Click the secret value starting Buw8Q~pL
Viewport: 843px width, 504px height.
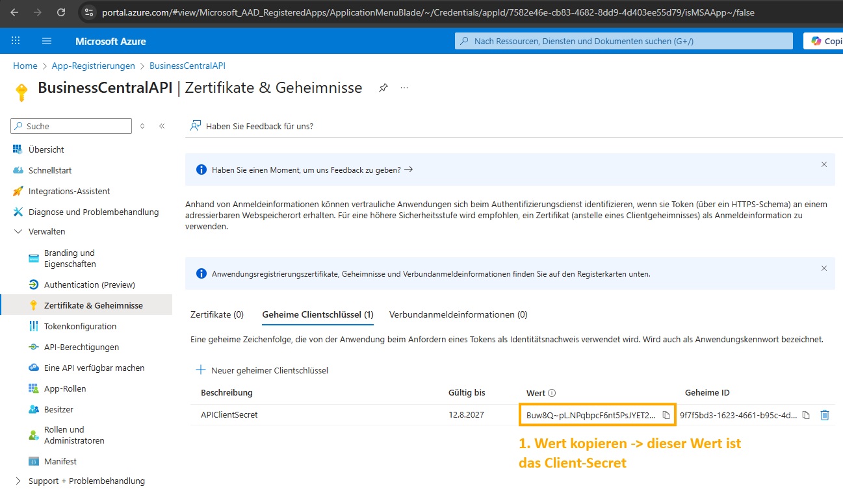[x=591, y=415]
